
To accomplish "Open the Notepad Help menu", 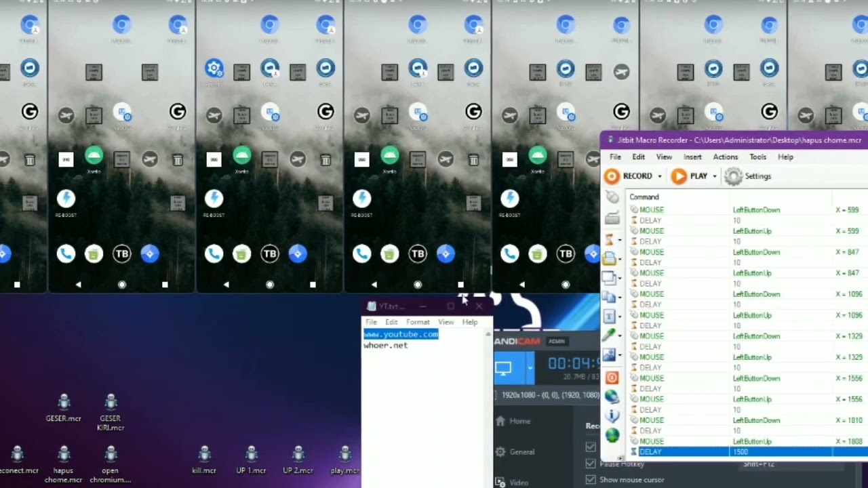I will pos(470,322).
